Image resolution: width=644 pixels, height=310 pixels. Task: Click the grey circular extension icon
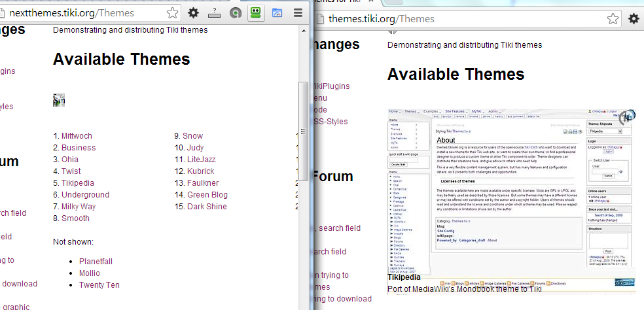pos(236,14)
